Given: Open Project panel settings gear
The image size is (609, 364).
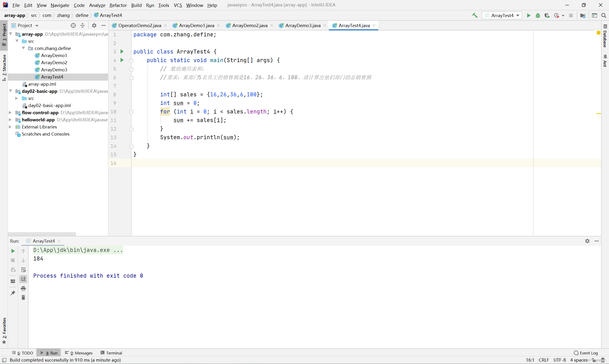Looking at the screenshot, I should click(94, 25).
